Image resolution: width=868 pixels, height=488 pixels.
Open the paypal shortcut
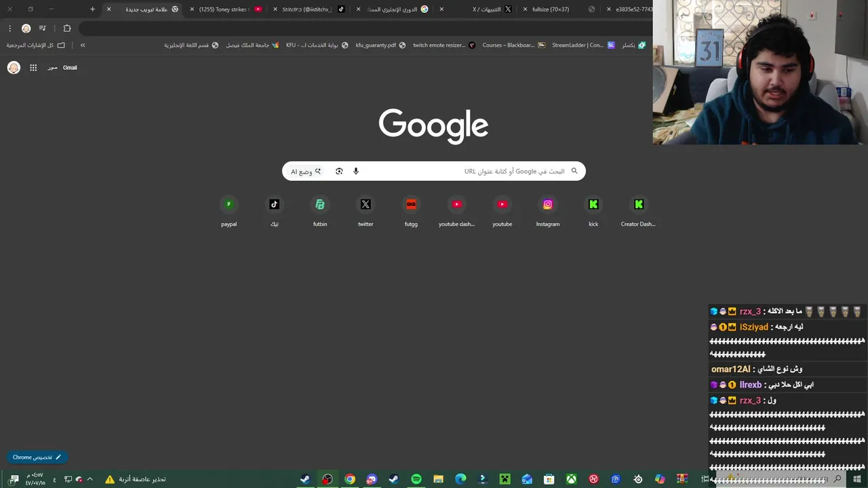click(x=229, y=211)
